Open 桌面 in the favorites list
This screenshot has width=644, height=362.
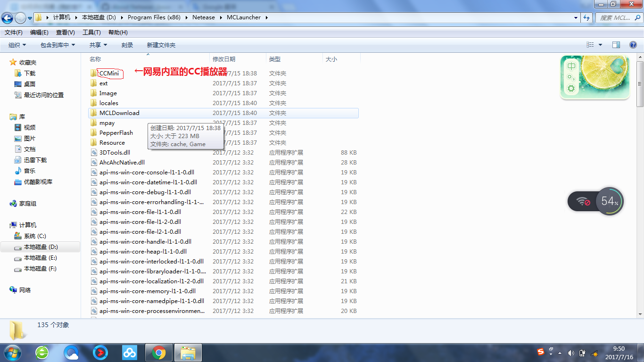coord(30,84)
